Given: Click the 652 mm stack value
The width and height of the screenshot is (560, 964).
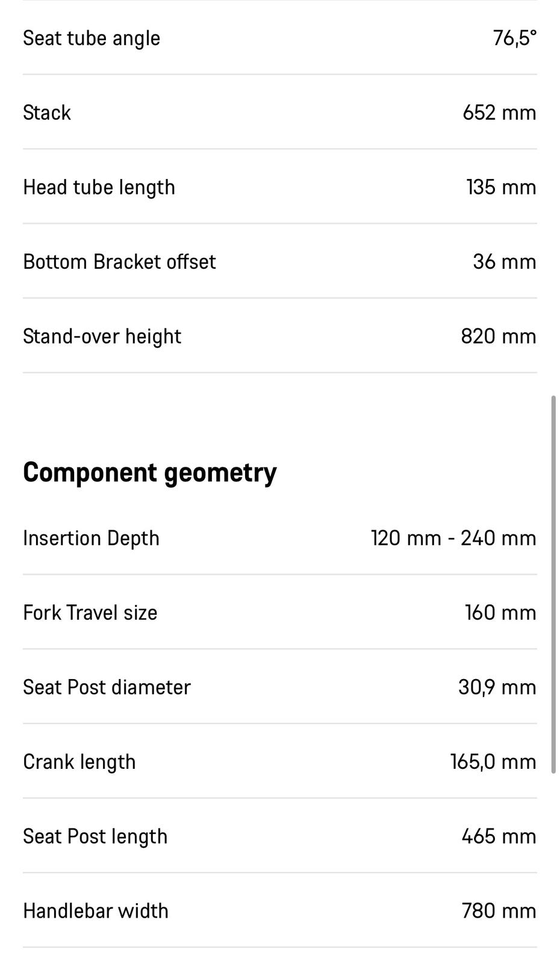Looking at the screenshot, I should click(x=499, y=113).
